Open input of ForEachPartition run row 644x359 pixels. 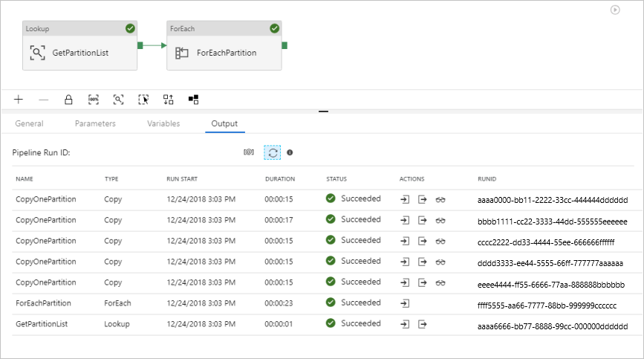pyautogui.click(x=405, y=303)
